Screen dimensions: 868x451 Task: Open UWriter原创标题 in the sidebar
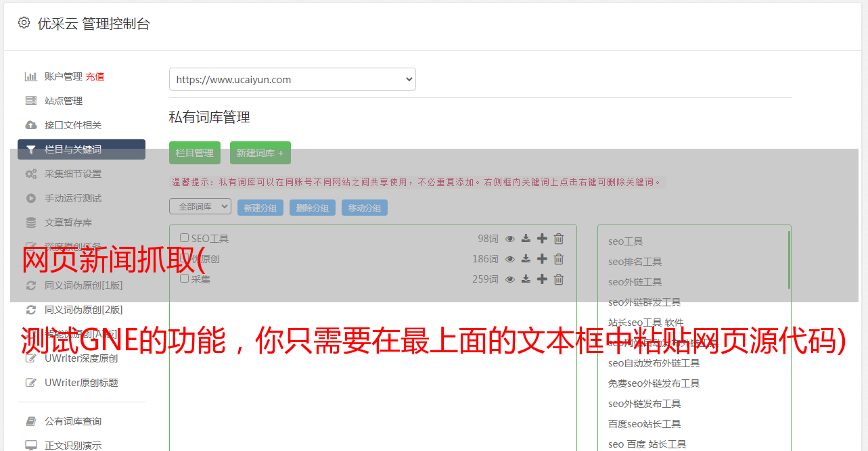pyautogui.click(x=81, y=383)
